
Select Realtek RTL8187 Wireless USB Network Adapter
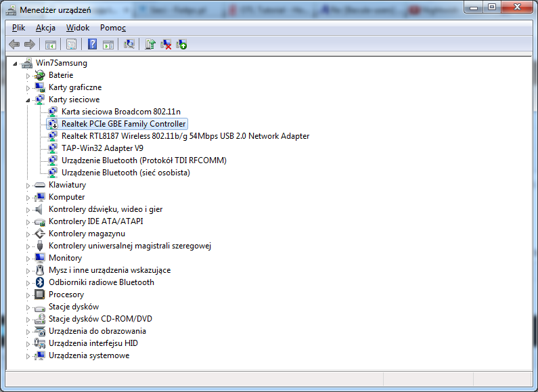[185, 136]
